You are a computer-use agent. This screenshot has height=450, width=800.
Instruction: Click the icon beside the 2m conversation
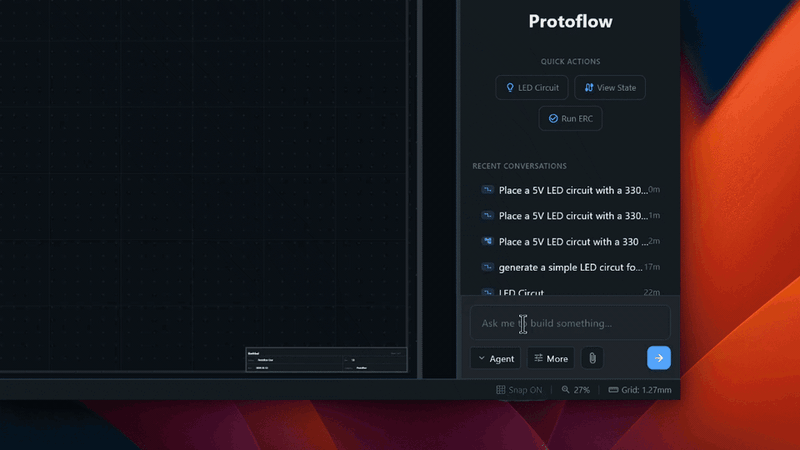click(487, 241)
